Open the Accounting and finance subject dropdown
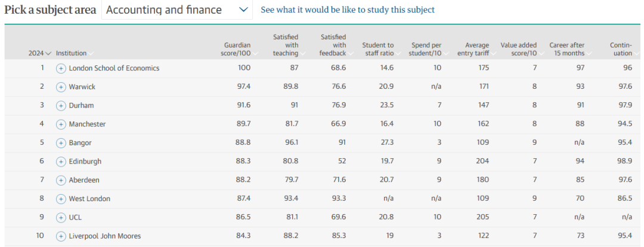Image resolution: width=644 pixels, height=247 pixels. (x=177, y=10)
